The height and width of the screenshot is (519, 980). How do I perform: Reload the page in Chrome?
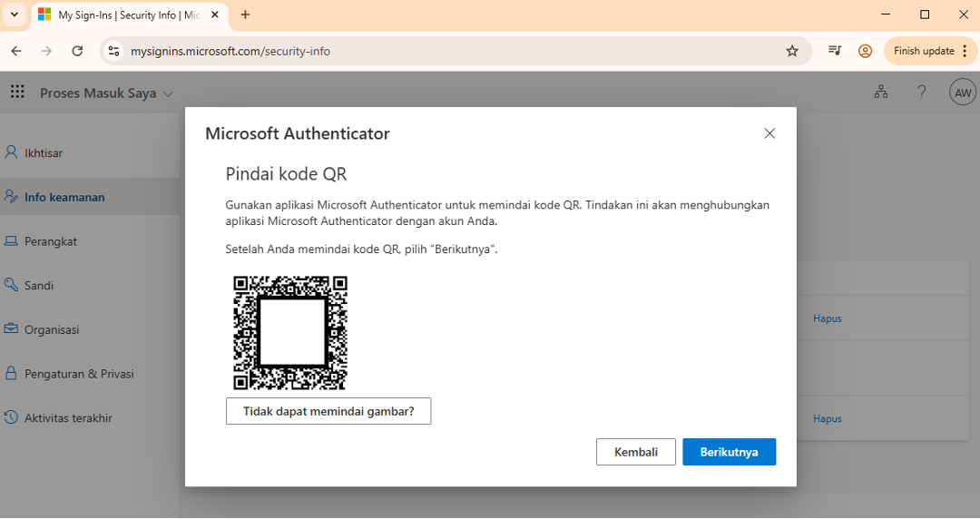pyautogui.click(x=77, y=51)
